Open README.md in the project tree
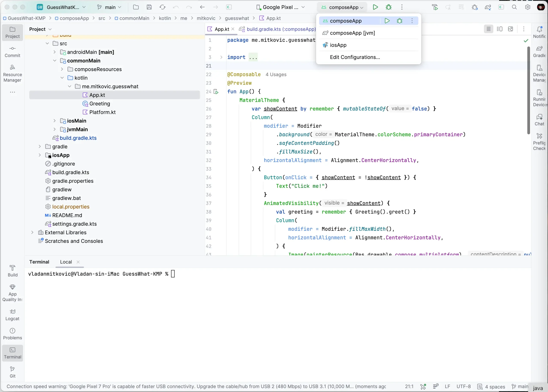Image resolution: width=548 pixels, height=392 pixels. pos(67,215)
